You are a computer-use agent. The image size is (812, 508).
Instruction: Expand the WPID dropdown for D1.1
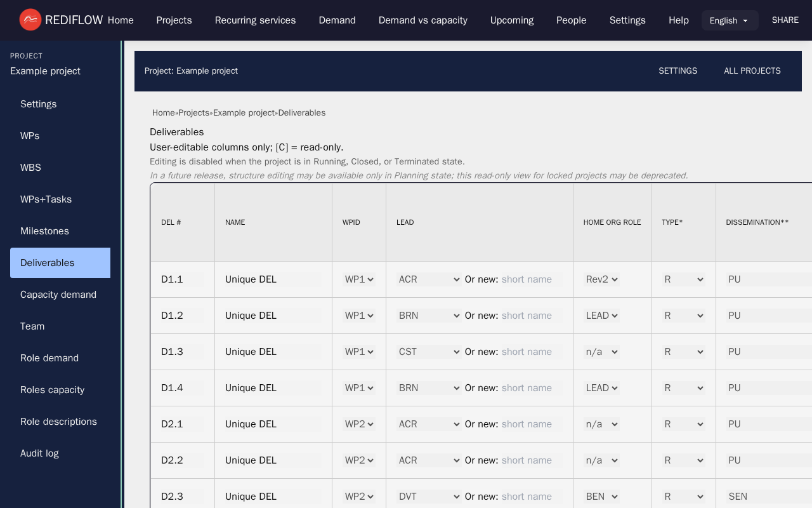pos(359,279)
